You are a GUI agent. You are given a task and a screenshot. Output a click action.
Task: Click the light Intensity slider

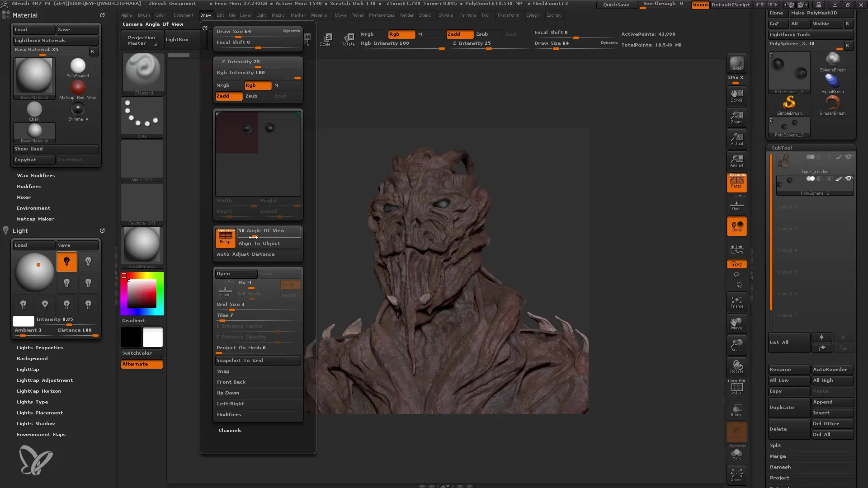pyautogui.click(x=67, y=320)
